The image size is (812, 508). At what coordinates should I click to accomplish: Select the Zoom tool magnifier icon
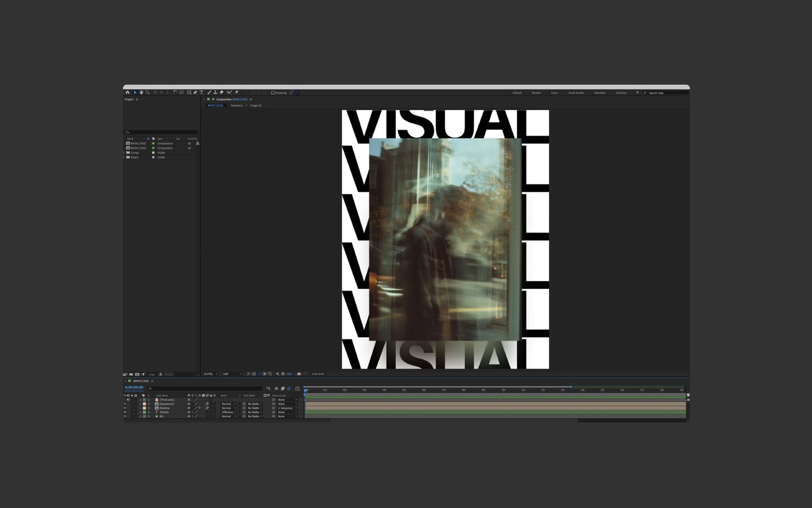pyautogui.click(x=147, y=93)
